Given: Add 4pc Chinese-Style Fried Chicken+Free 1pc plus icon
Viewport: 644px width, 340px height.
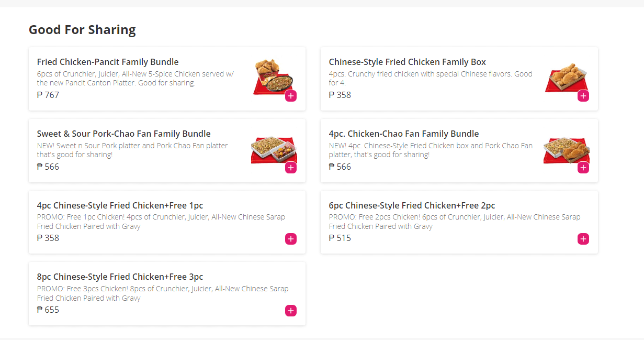Looking at the screenshot, I should pyautogui.click(x=291, y=239).
